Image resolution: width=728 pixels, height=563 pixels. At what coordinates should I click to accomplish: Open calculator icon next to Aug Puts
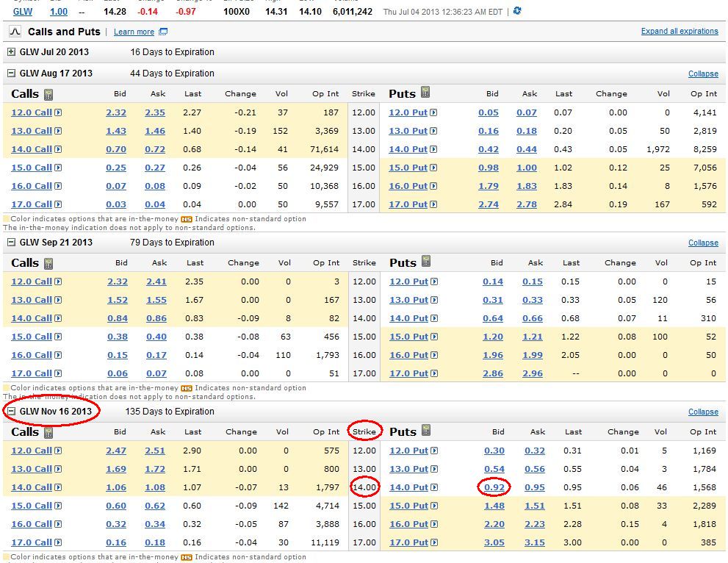425,93
